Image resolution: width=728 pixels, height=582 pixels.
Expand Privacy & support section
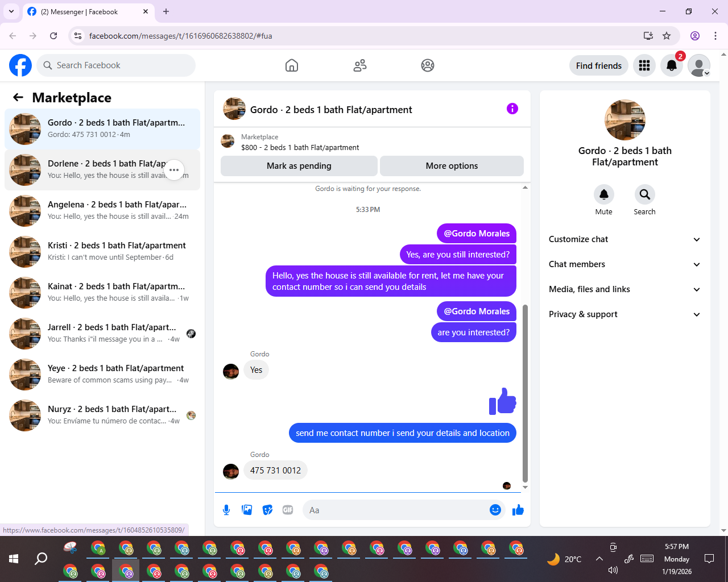tap(624, 314)
